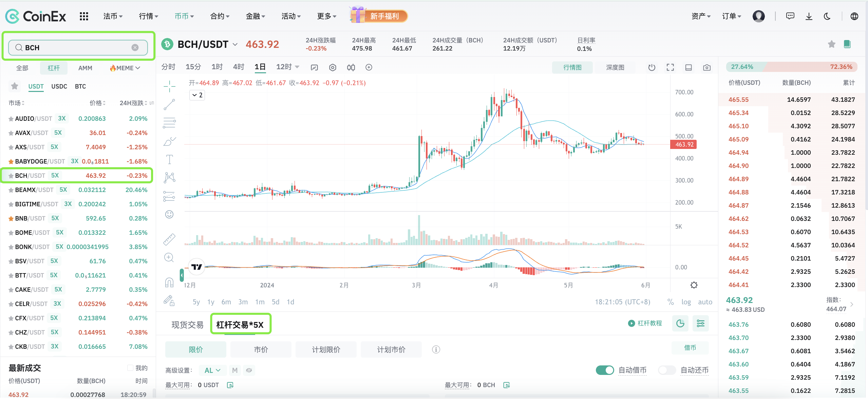
Task: Take a chart screenshot with camera icon
Action: coord(707,67)
